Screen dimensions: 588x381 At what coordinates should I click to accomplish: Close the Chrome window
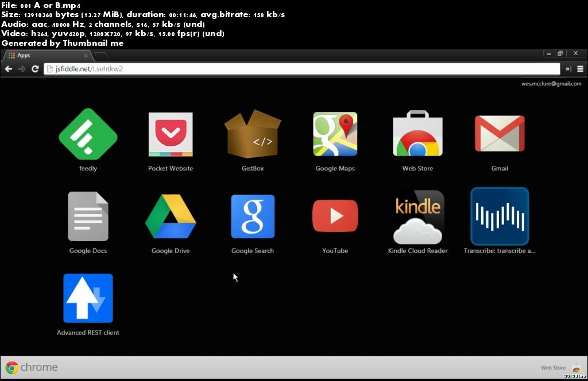(575, 53)
